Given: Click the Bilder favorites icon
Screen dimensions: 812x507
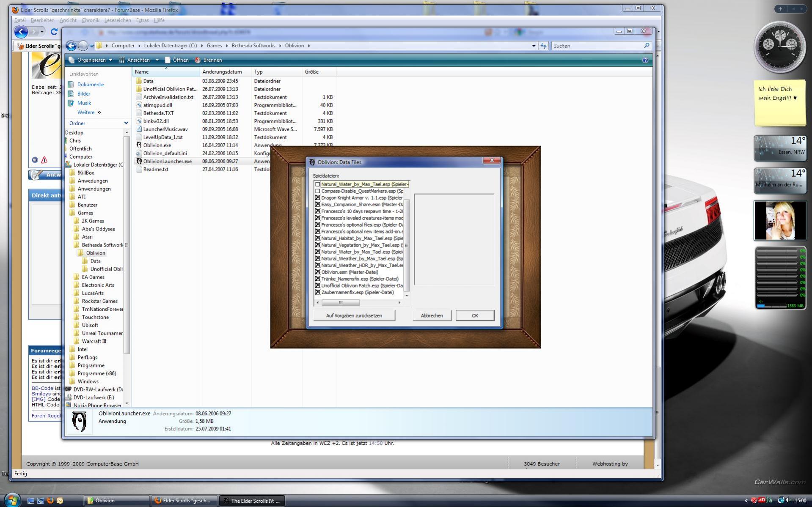Looking at the screenshot, I should tap(71, 93).
